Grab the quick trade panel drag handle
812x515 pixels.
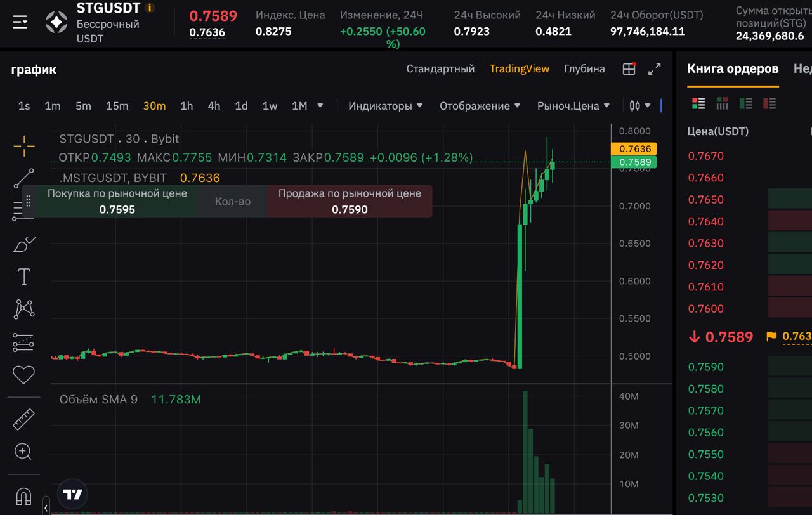click(x=28, y=201)
